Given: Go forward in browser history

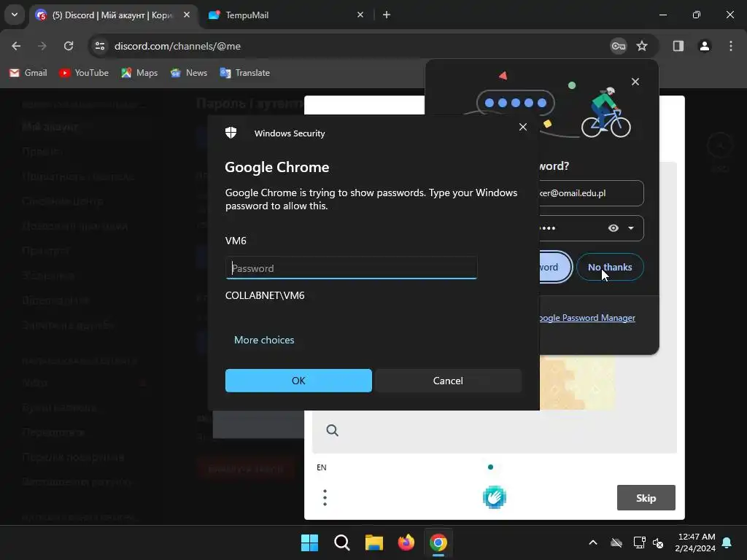Looking at the screenshot, I should 42,46.
